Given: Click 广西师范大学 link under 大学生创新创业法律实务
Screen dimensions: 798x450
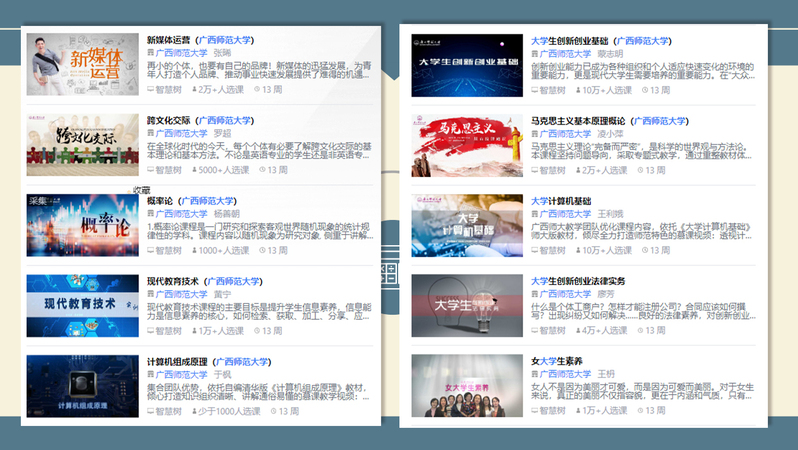Looking at the screenshot, I should tap(565, 294).
